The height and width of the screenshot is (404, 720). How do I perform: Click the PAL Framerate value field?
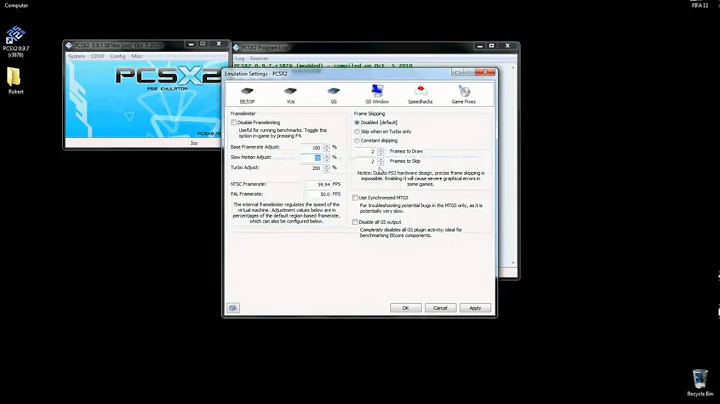(319, 194)
